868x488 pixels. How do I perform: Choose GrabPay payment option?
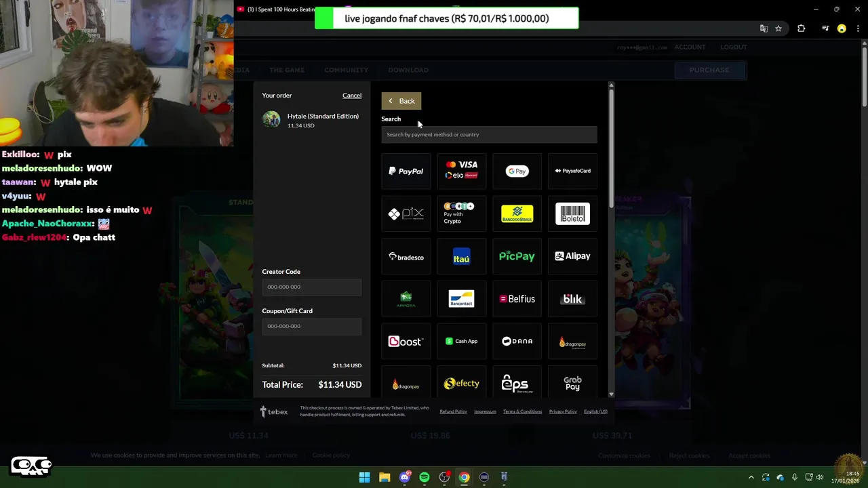click(572, 383)
